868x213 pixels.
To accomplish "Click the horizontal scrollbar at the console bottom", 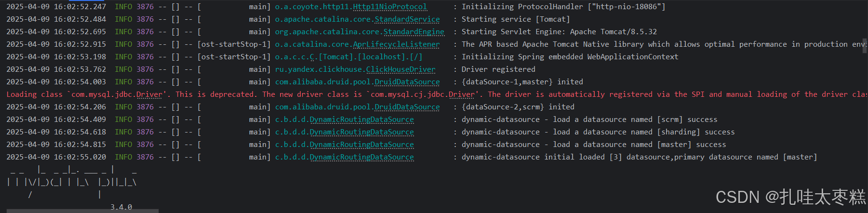I will [x=82, y=211].
